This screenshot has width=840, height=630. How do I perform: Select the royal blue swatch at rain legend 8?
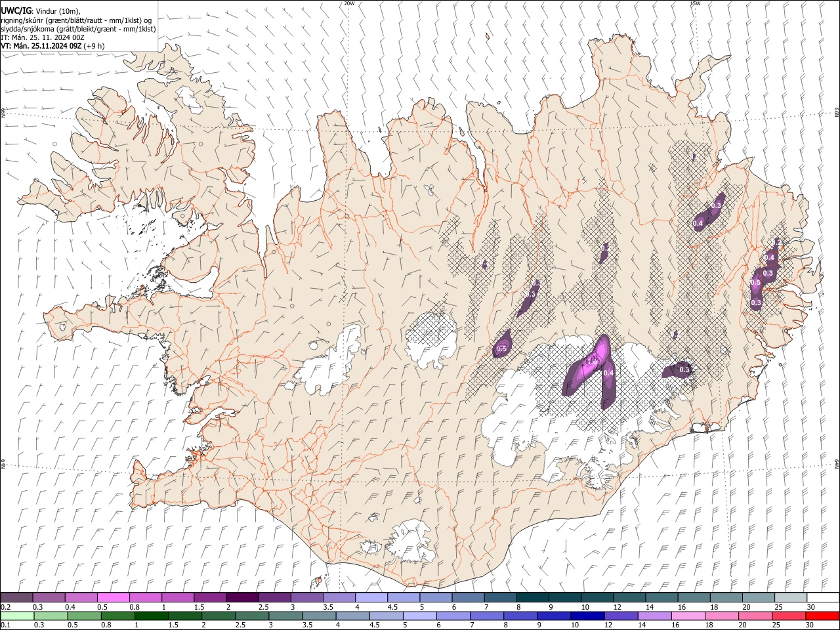[521, 616]
